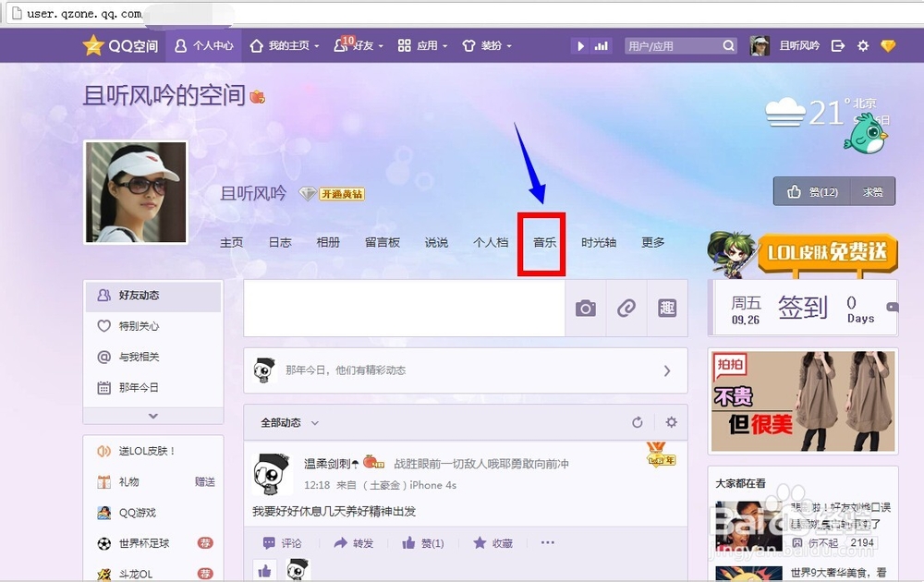This screenshot has width=924, height=582.
Task: Open QQ游戏 sidebar link
Action: tap(138, 513)
